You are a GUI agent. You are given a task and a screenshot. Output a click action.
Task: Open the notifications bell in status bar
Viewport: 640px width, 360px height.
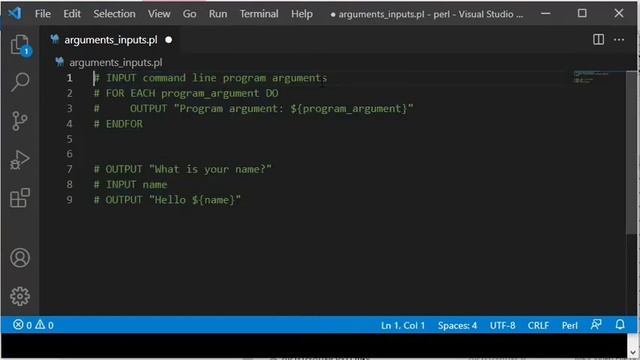click(x=620, y=325)
